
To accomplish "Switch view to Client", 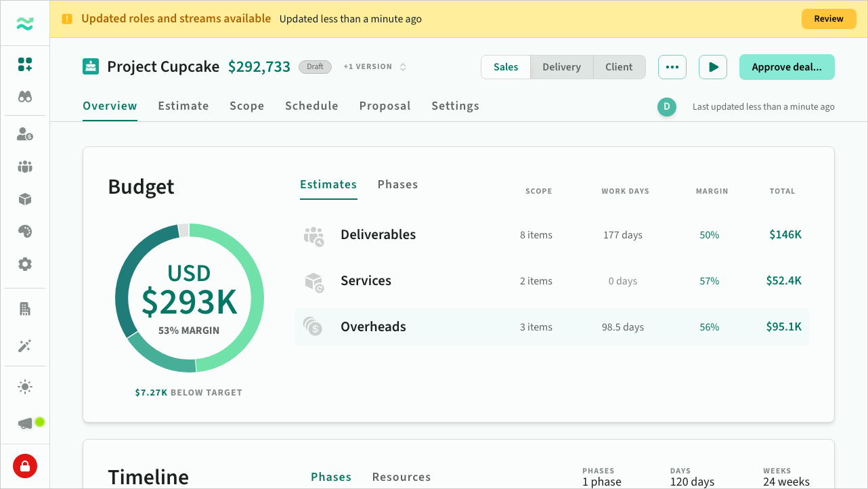I will (619, 67).
